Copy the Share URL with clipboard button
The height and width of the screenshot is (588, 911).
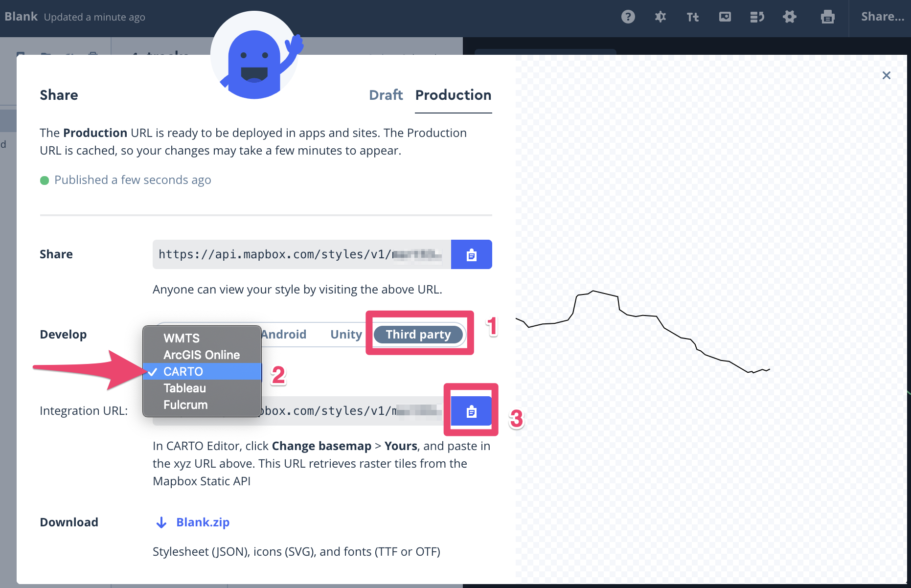click(x=472, y=254)
